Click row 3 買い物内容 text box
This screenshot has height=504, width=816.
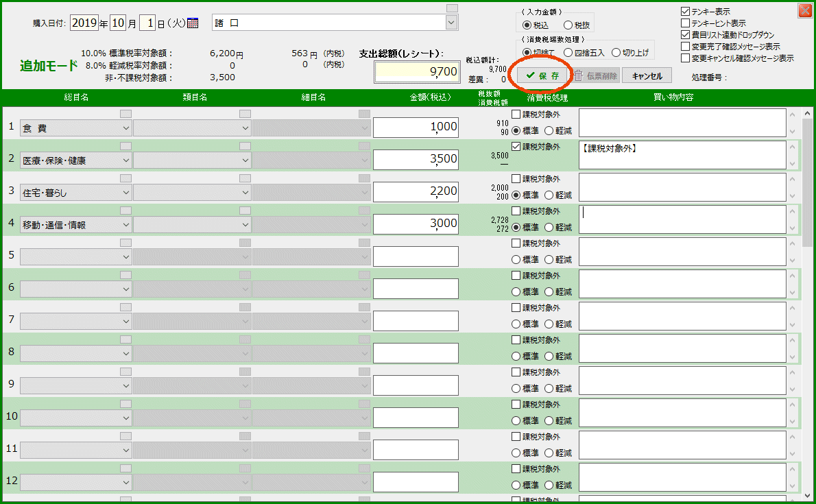pyautogui.click(x=682, y=187)
